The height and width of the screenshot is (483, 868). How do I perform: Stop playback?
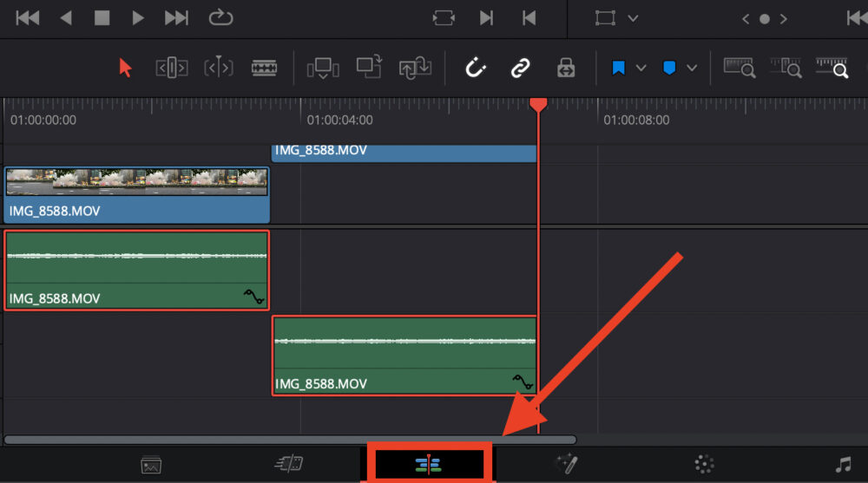click(102, 17)
